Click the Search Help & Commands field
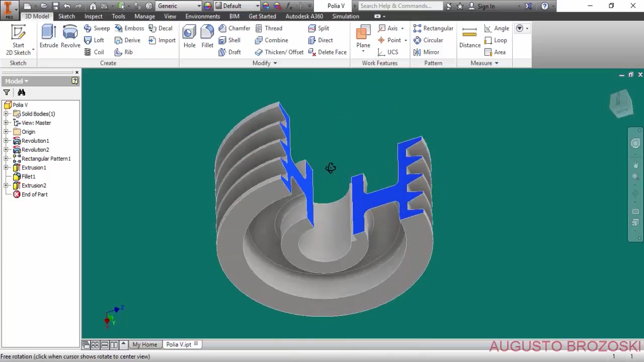This screenshot has width=644, height=362. tap(401, 6)
